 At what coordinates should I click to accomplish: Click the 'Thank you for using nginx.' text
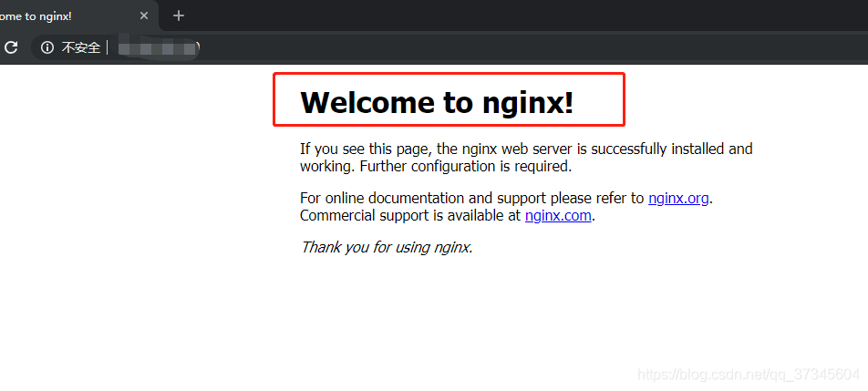pos(387,247)
